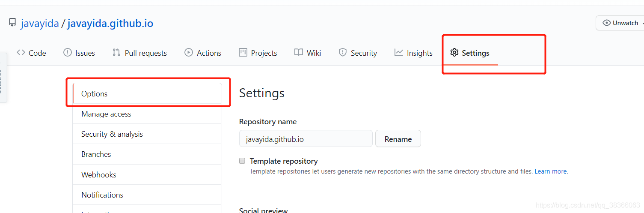Viewport: 644px width, 213px height.
Task: Open the Issues tab
Action: coord(79,53)
